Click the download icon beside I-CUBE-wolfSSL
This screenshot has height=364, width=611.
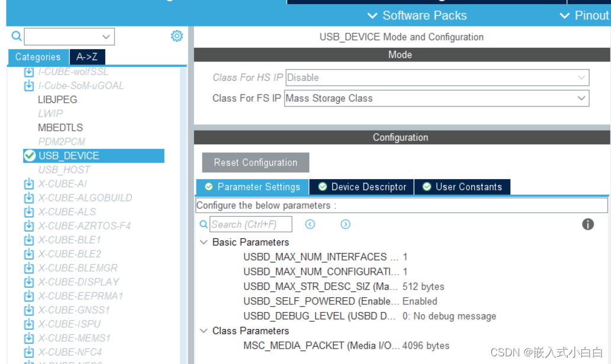point(29,71)
